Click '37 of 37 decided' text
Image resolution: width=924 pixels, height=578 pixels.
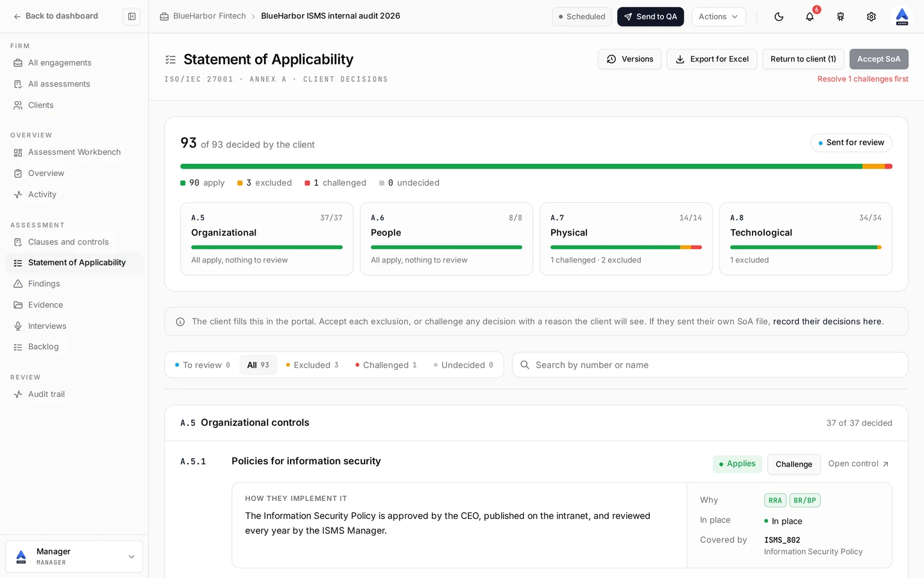[x=859, y=423]
